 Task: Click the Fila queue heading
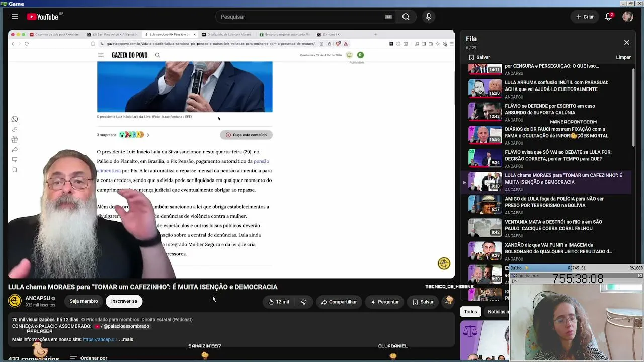click(x=471, y=39)
